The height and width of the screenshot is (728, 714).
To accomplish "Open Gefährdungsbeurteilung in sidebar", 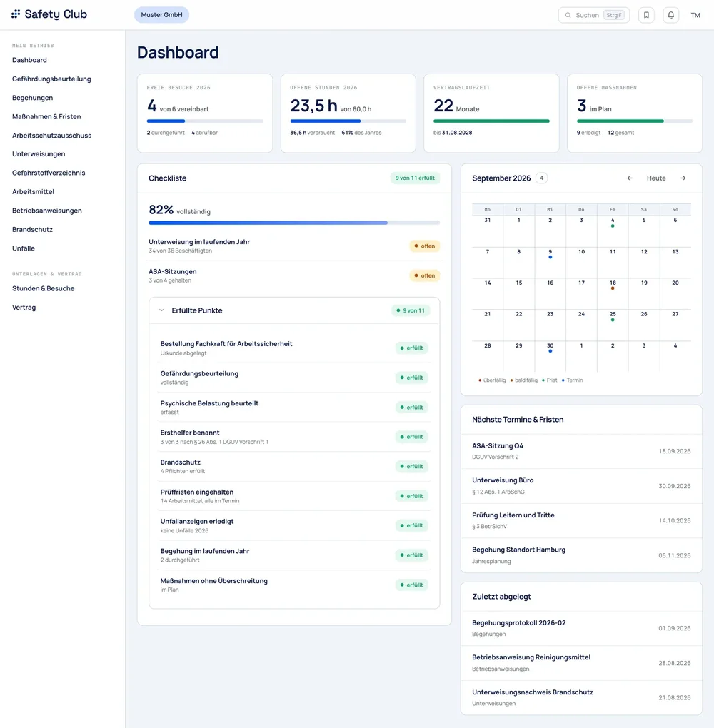I will (x=51, y=79).
